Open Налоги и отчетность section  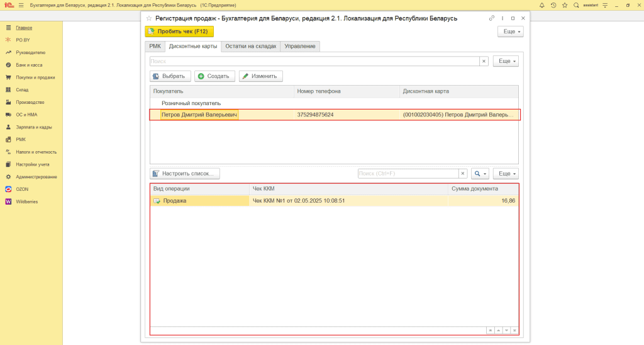(36, 152)
